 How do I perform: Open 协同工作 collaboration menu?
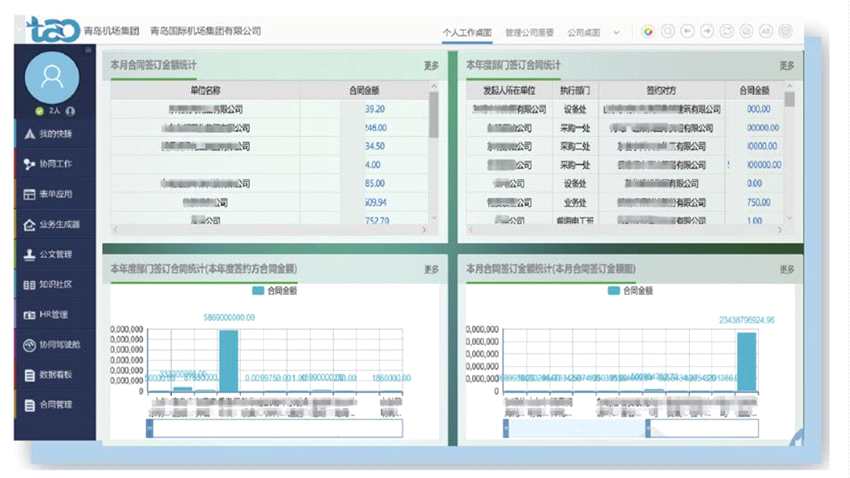coord(55,164)
